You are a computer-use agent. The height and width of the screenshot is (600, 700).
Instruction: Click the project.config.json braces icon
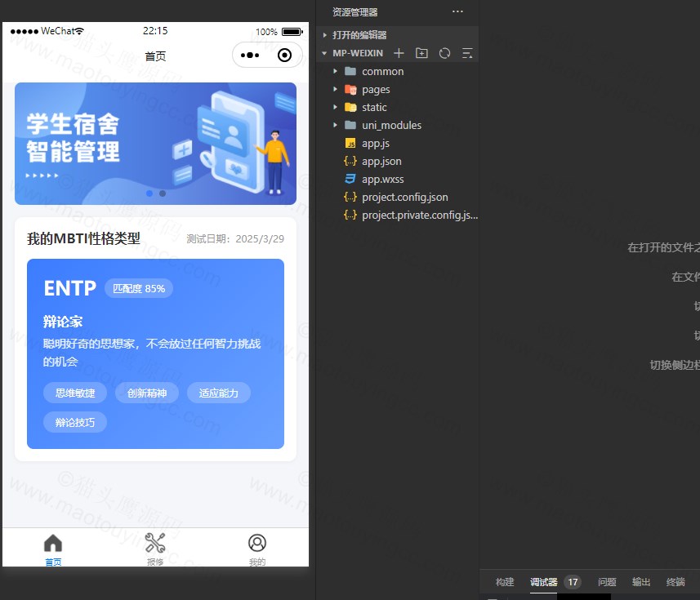350,197
